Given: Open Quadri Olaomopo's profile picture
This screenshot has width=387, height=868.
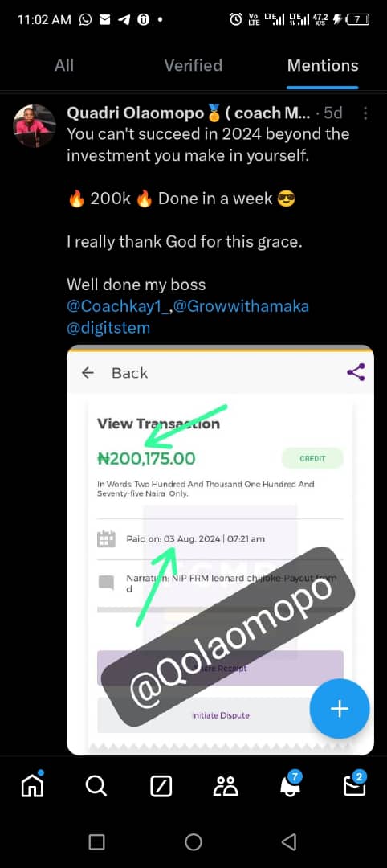Looking at the screenshot, I should 35,125.
